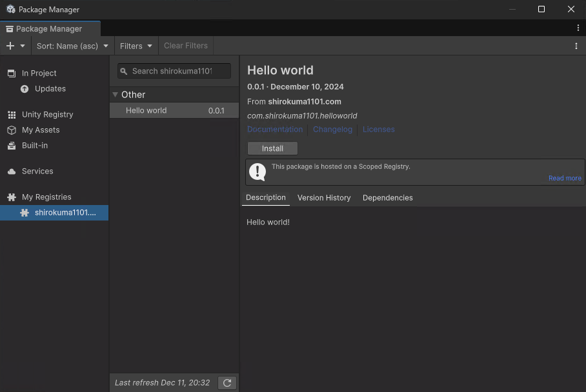Open the Licenses link

(x=379, y=129)
